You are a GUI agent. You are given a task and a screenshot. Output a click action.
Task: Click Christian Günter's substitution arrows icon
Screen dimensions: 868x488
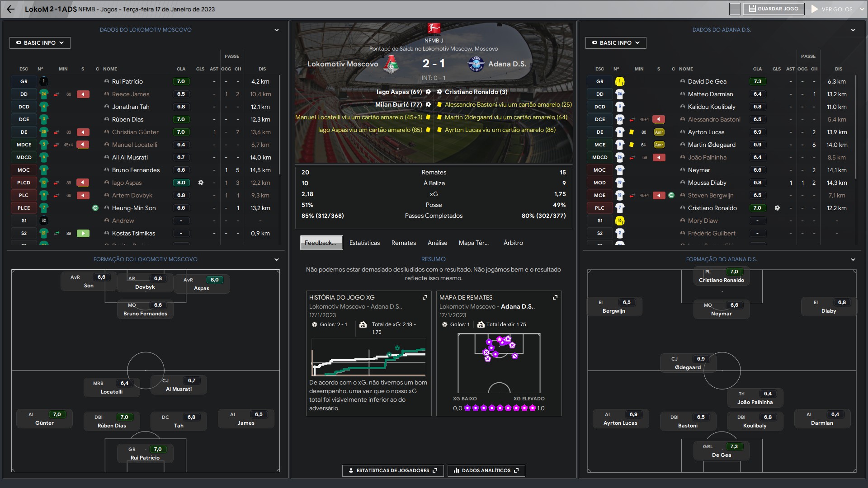[57, 132]
